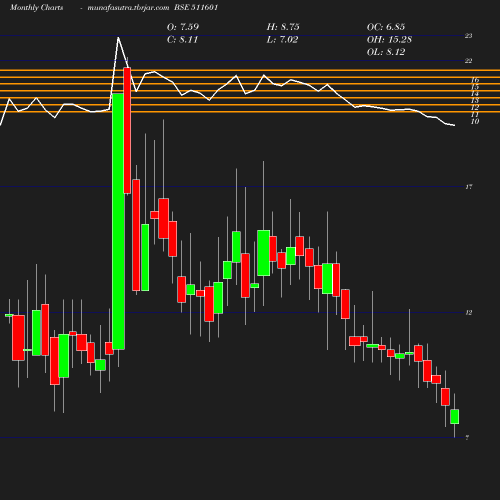Click the price axis label 7
Viewport: 500px width, 500px height.
pos(467,438)
